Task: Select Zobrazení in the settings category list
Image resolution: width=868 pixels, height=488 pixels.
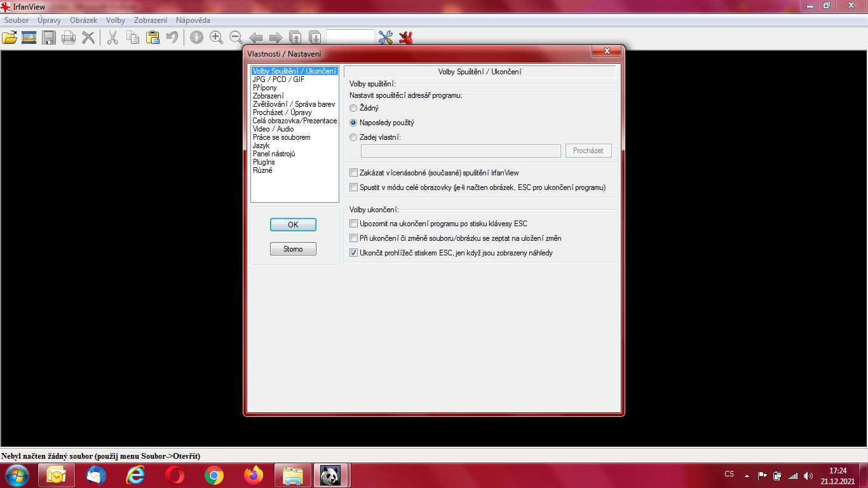Action: (x=268, y=96)
